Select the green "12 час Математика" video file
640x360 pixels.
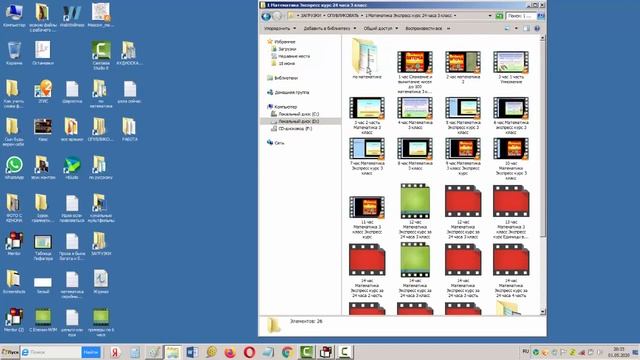[415, 211]
